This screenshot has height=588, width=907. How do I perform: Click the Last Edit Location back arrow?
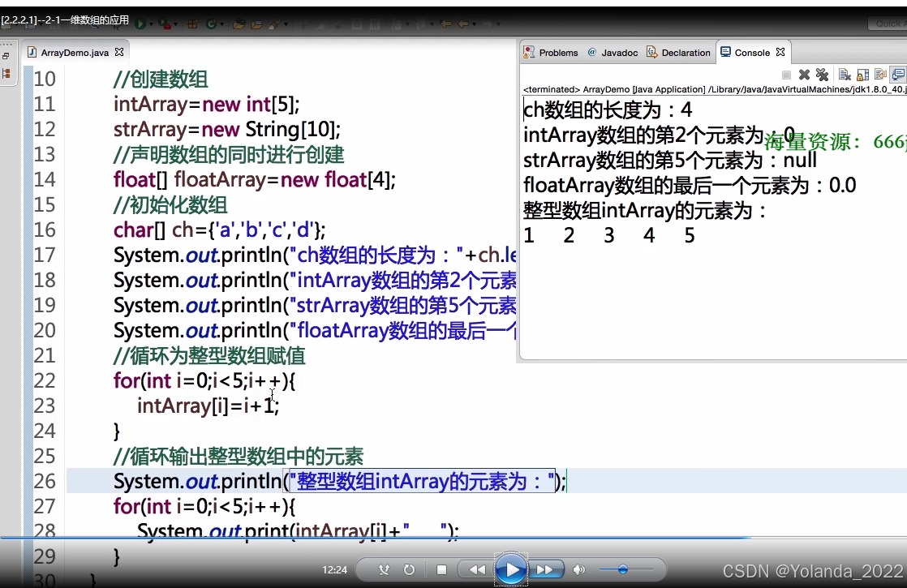(445, 24)
